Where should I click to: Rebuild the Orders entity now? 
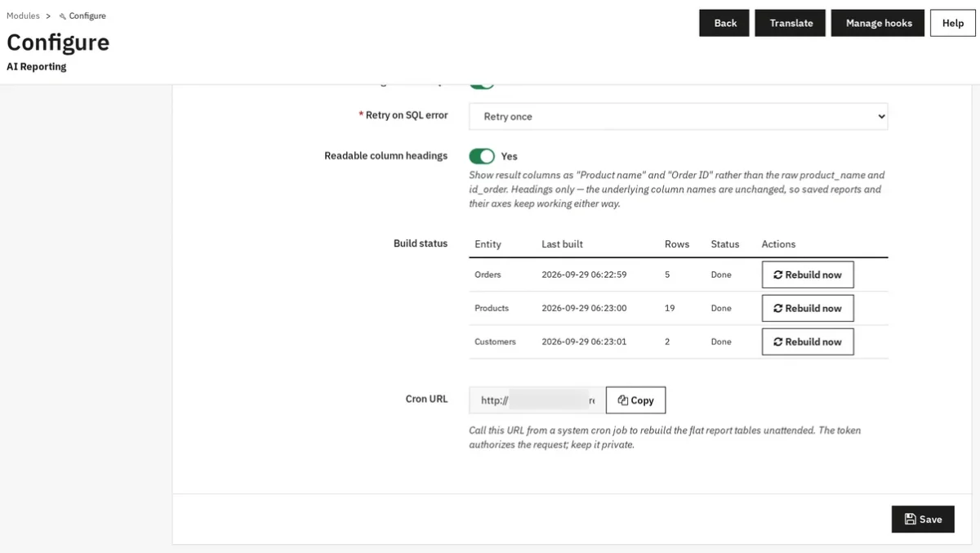[808, 274]
